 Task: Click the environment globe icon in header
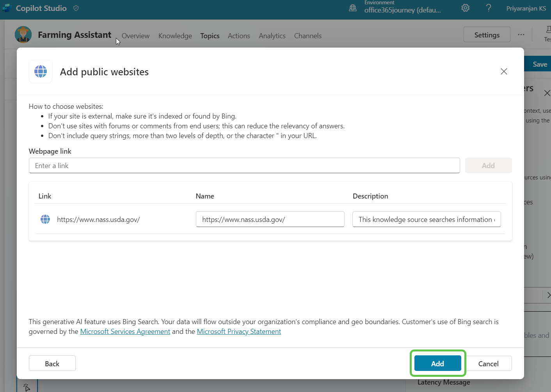353,8
